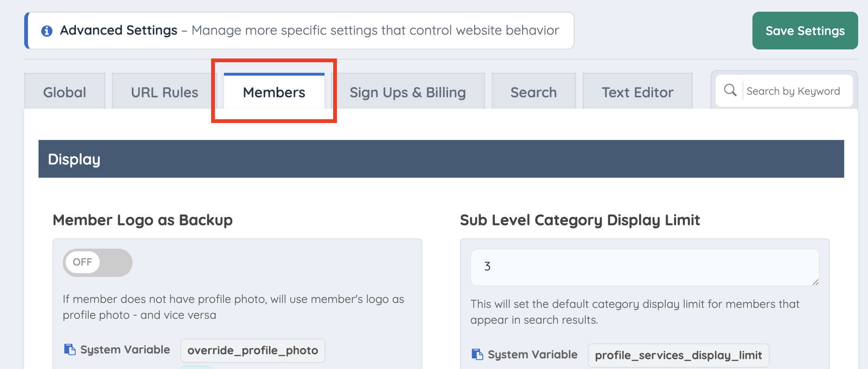Open the Global tab
Image resolution: width=868 pixels, height=369 pixels.
coord(65,91)
